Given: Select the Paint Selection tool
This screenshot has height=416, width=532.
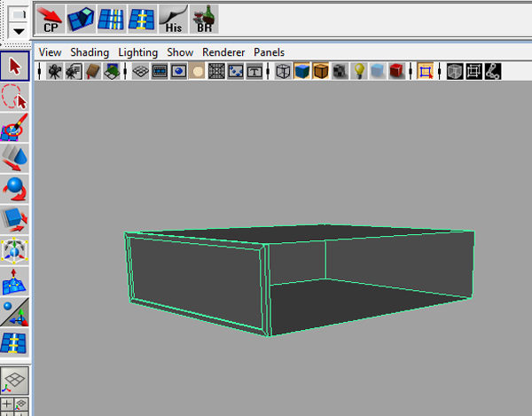Looking at the screenshot, I should point(14,128).
